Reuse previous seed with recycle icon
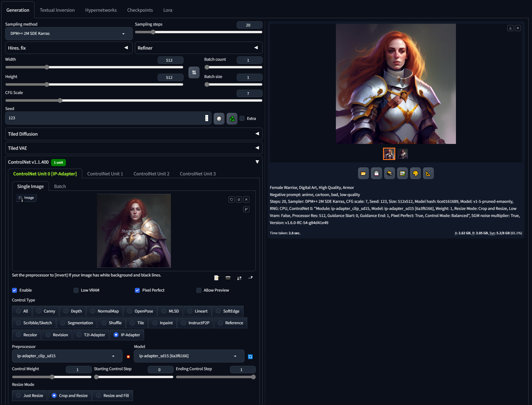The height and width of the screenshot is (405, 532). (232, 118)
